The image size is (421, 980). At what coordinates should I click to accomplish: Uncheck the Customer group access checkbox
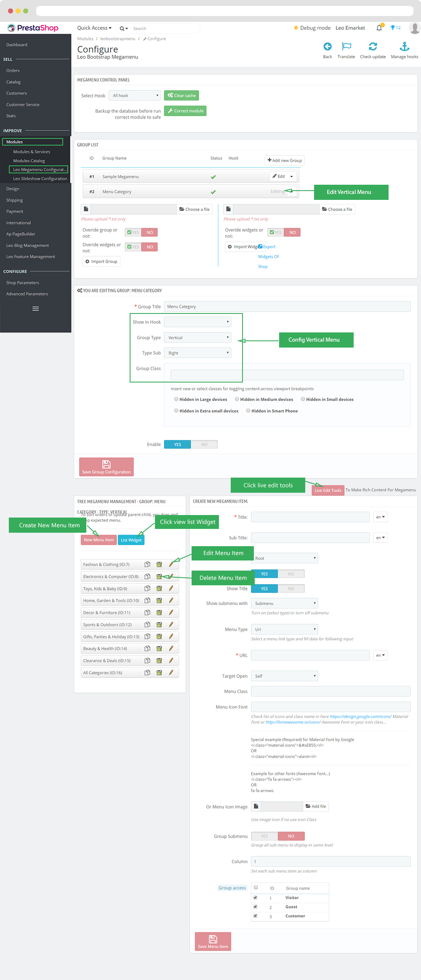[x=255, y=916]
